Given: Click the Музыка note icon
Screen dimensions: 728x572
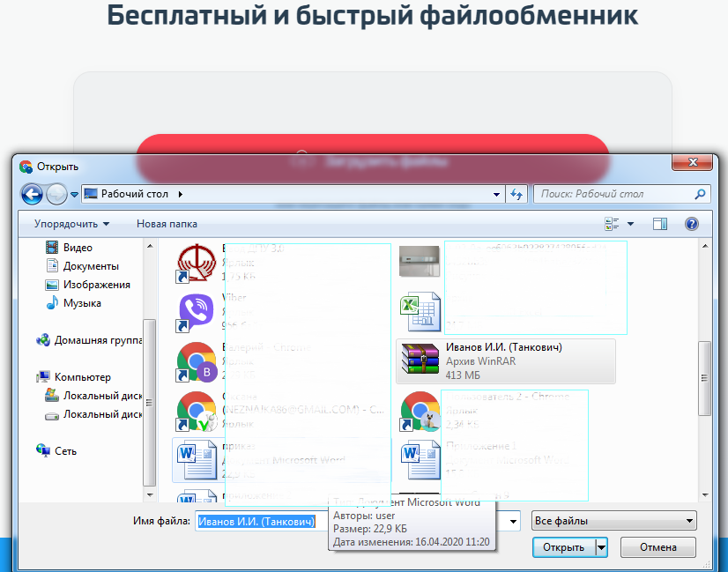Looking at the screenshot, I should [52, 302].
